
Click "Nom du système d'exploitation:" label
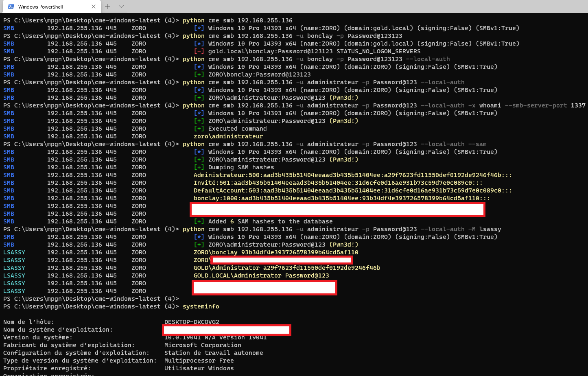58,330
